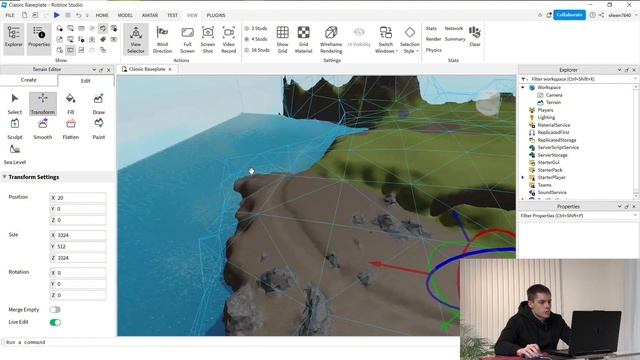
Task: Choose the terrain Sculpt tool
Action: tap(15, 129)
